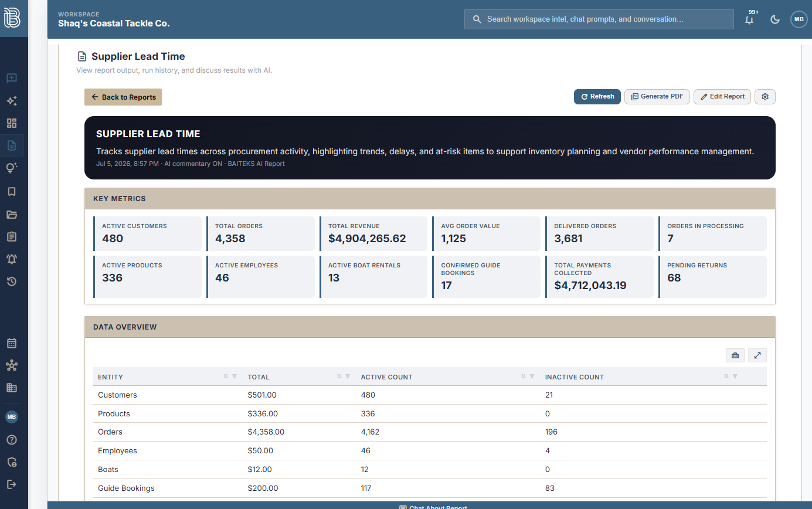Refresh the report

[597, 97]
